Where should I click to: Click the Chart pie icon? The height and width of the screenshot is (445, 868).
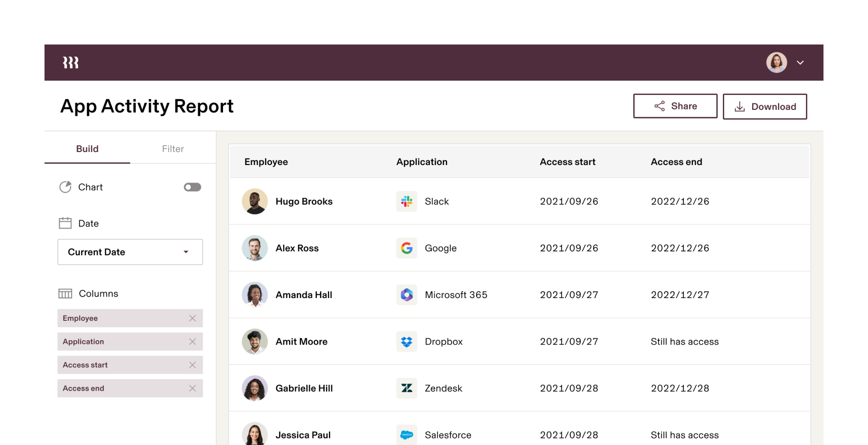[x=65, y=187]
